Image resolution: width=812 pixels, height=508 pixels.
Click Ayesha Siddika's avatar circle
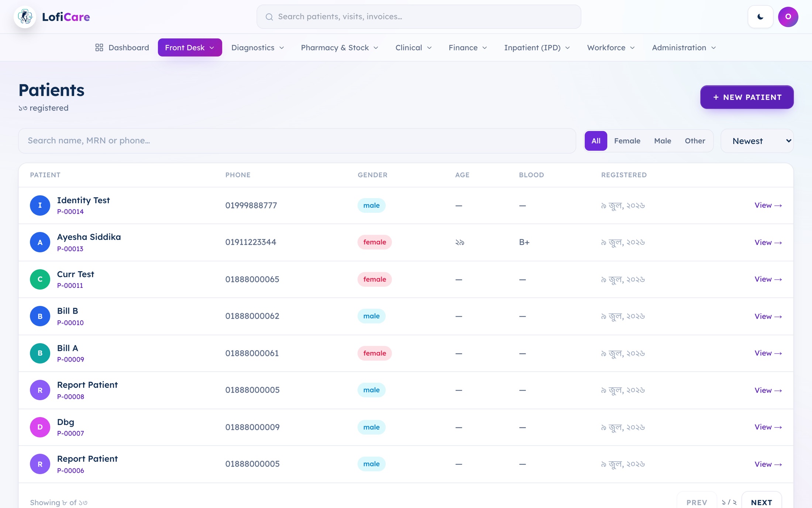[x=40, y=242]
